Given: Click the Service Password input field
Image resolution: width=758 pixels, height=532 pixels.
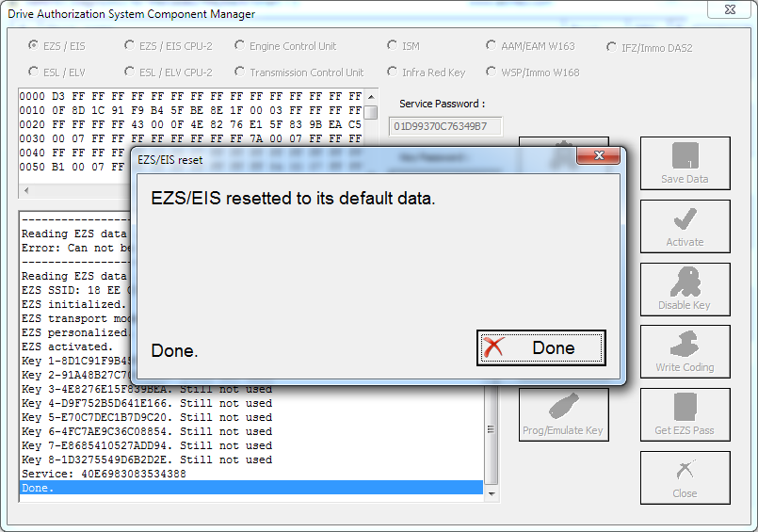Looking at the screenshot, I should pyautogui.click(x=445, y=126).
